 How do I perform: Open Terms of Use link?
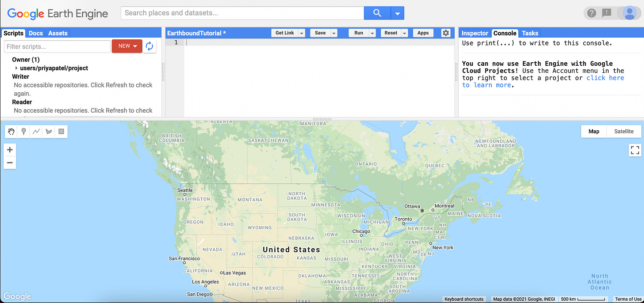tap(628, 299)
